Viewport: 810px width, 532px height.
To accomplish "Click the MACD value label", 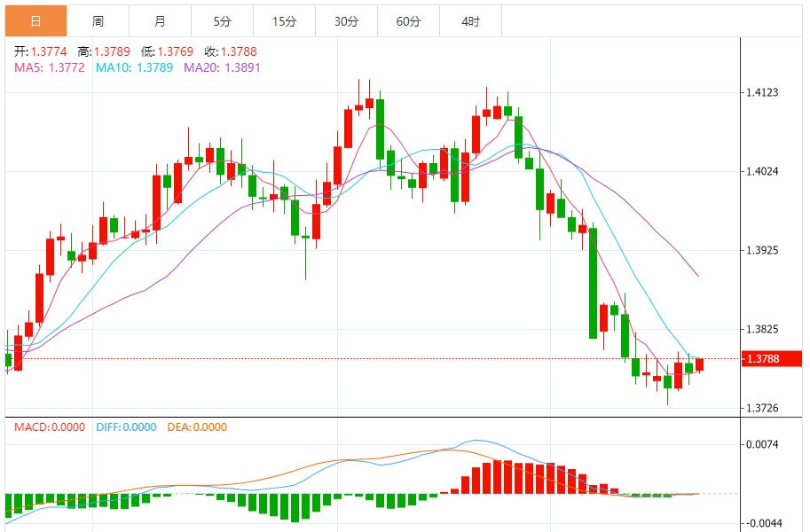I will pos(50,427).
